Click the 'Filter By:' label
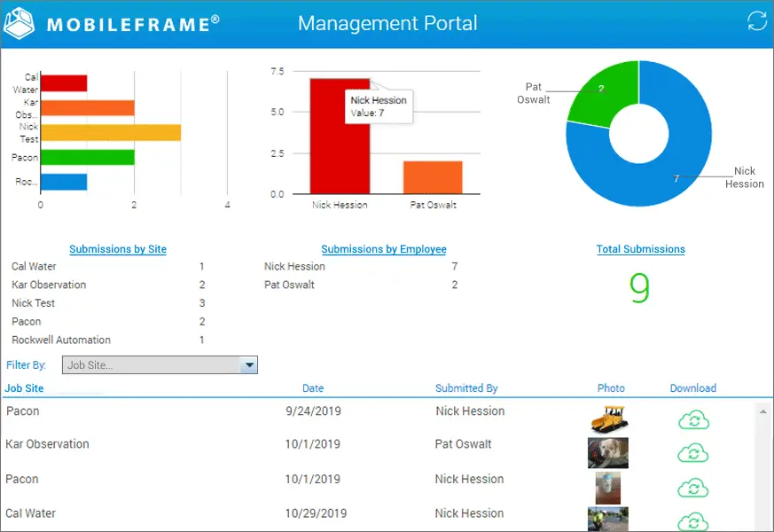 [x=26, y=365]
